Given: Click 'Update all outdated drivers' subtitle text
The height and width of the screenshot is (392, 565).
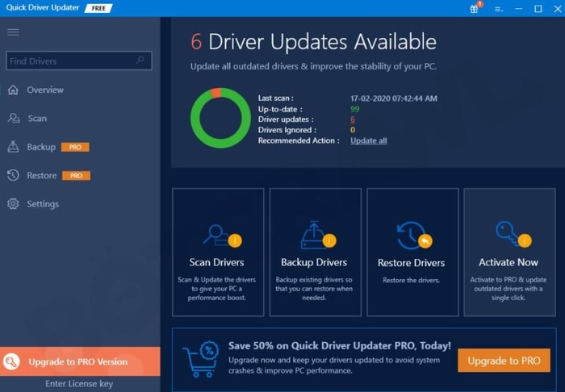Looking at the screenshot, I should tap(313, 67).
